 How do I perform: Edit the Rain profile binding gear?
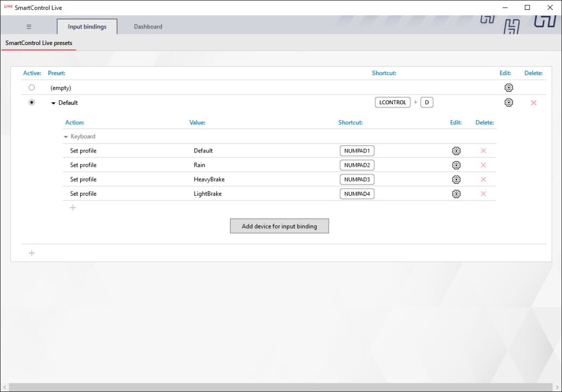point(456,165)
